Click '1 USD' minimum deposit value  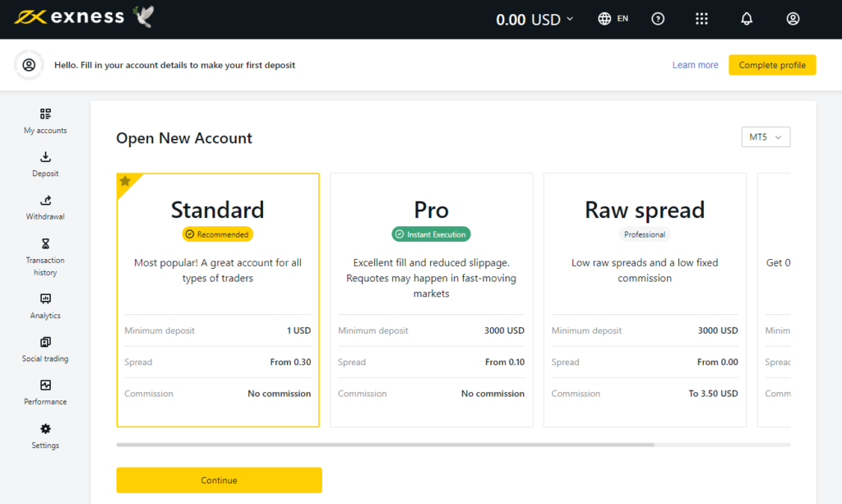(298, 331)
